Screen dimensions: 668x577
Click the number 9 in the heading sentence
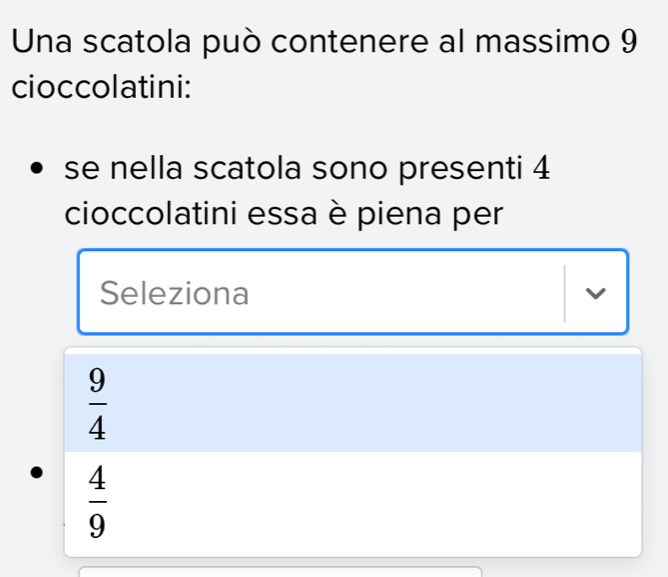[628, 42]
